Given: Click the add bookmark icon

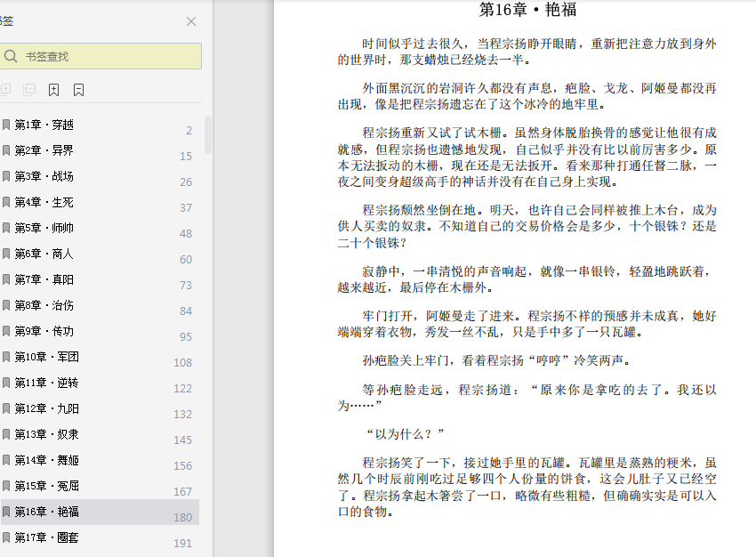Looking at the screenshot, I should (x=53, y=90).
